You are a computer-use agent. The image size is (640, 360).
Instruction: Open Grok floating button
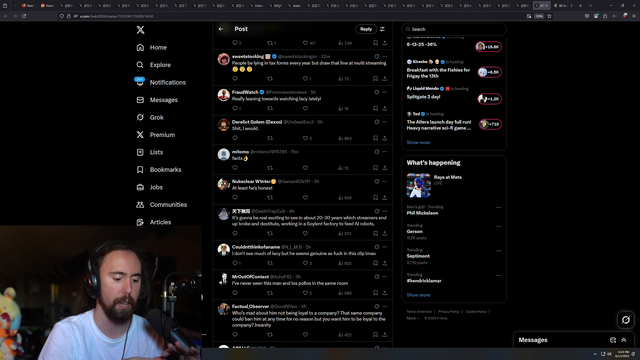(x=626, y=320)
